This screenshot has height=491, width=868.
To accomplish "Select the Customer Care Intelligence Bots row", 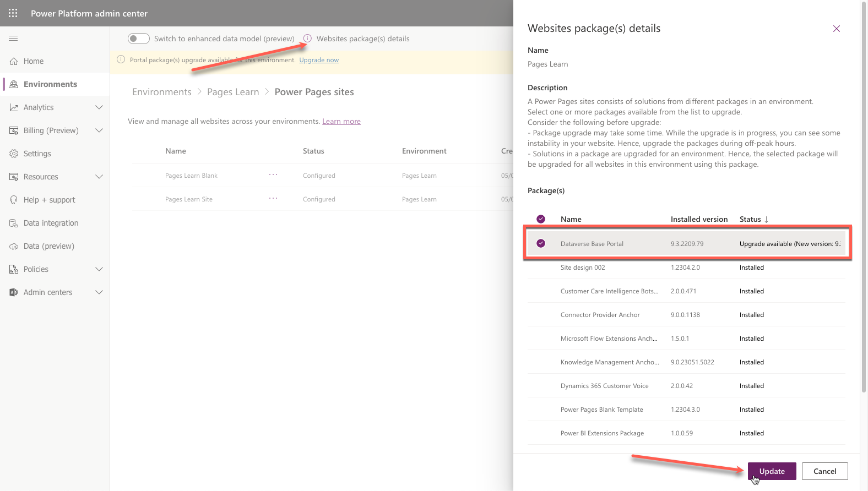I will pyautogui.click(x=686, y=291).
